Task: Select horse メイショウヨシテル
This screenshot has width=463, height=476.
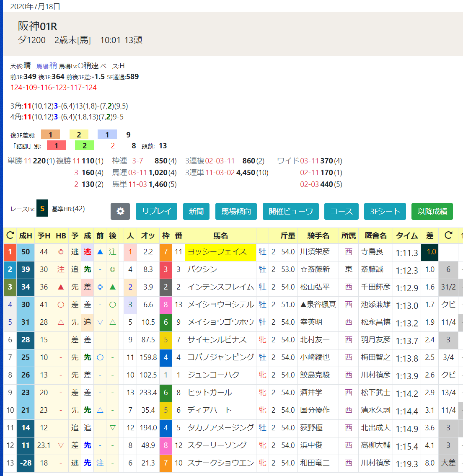Action: pyautogui.click(x=220, y=305)
